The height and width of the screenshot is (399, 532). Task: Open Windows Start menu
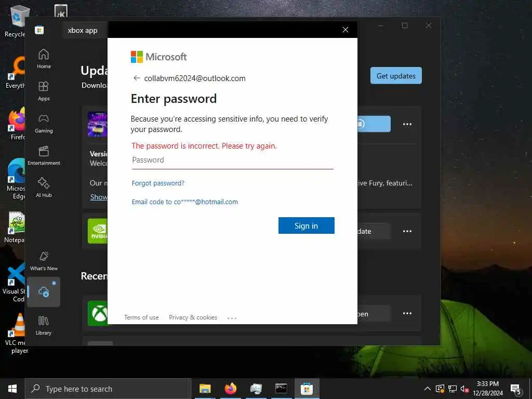coord(12,389)
